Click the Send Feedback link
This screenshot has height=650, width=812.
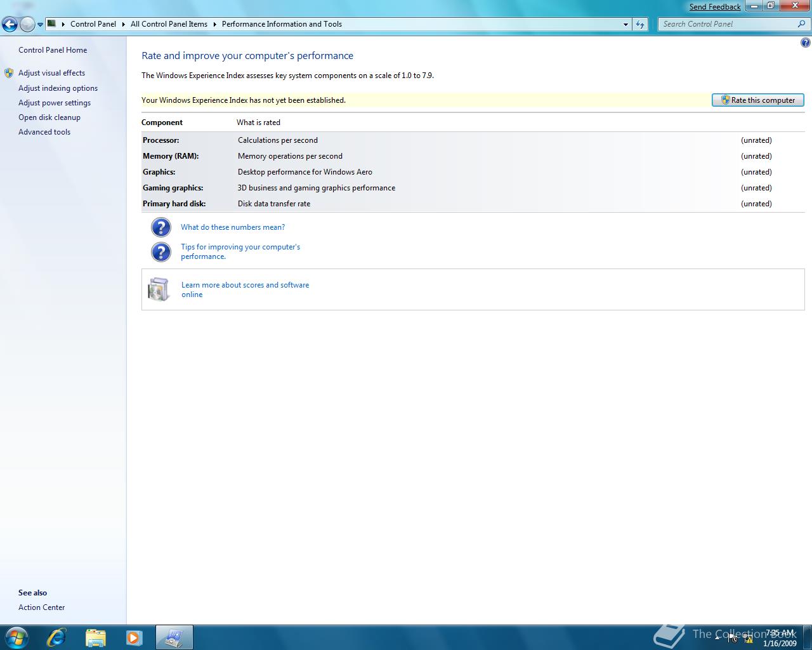point(715,7)
